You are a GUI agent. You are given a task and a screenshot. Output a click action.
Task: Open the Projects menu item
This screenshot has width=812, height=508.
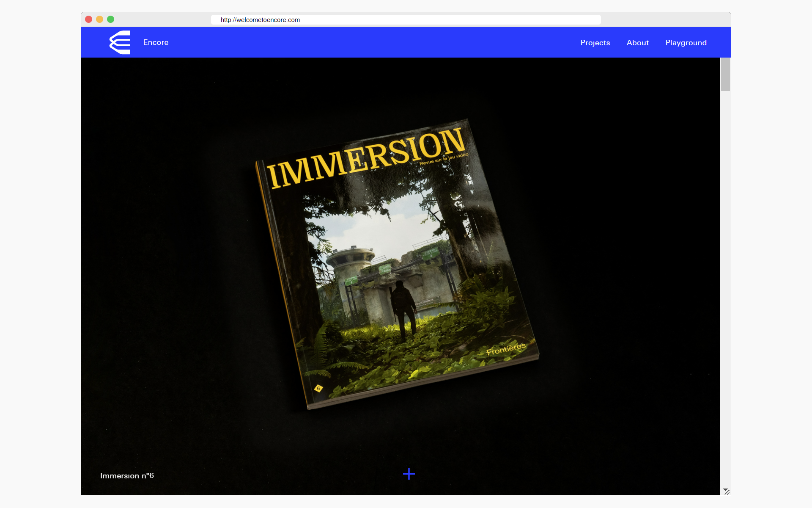[x=595, y=43]
